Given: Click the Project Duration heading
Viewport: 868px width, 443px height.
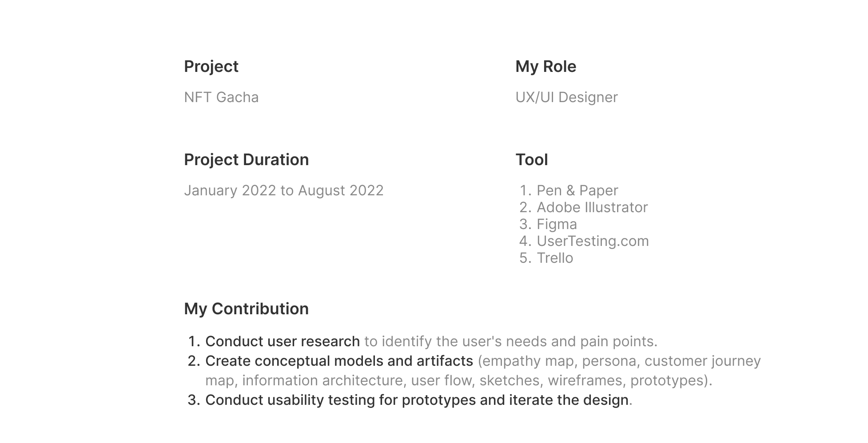Looking at the screenshot, I should click(x=247, y=160).
